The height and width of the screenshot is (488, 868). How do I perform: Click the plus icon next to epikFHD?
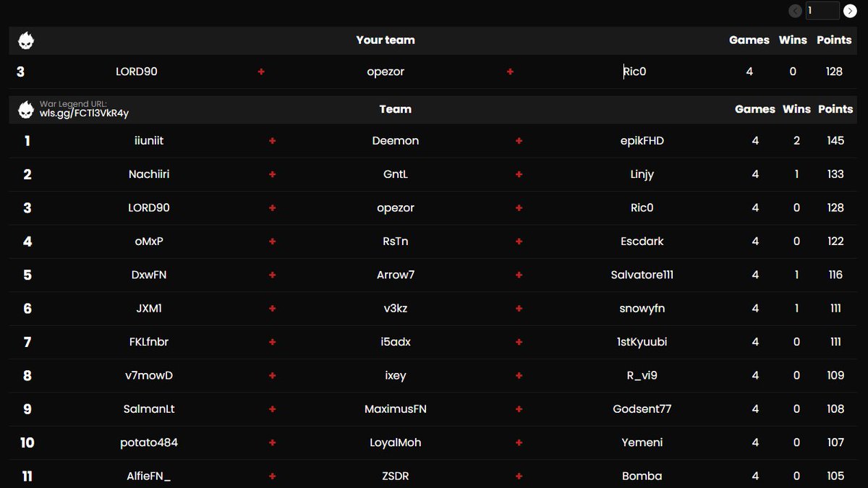(519, 140)
